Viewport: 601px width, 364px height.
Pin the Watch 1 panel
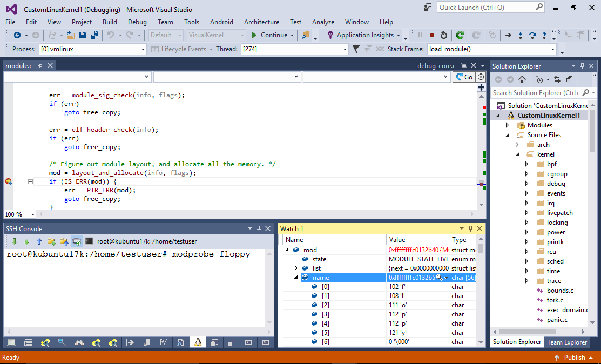pos(471,228)
